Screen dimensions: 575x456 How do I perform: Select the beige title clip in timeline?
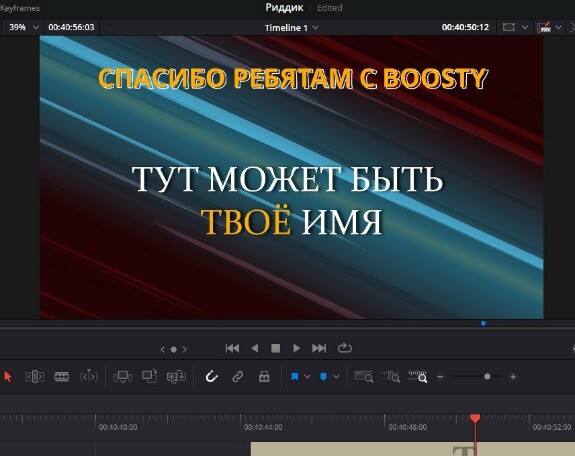[413, 449]
